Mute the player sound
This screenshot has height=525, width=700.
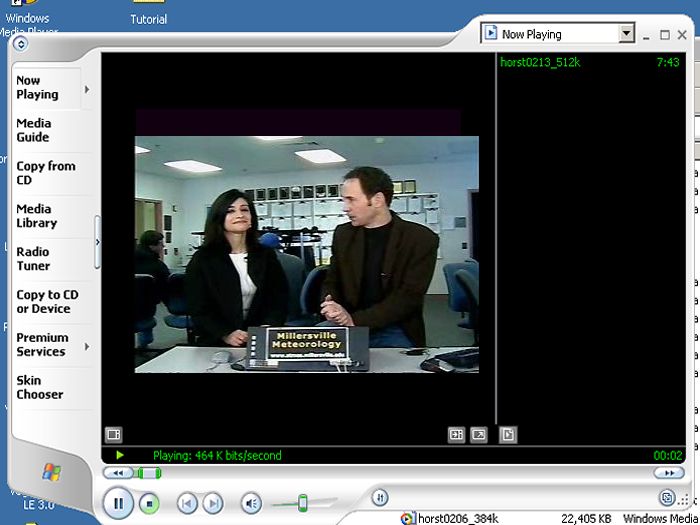tap(251, 504)
